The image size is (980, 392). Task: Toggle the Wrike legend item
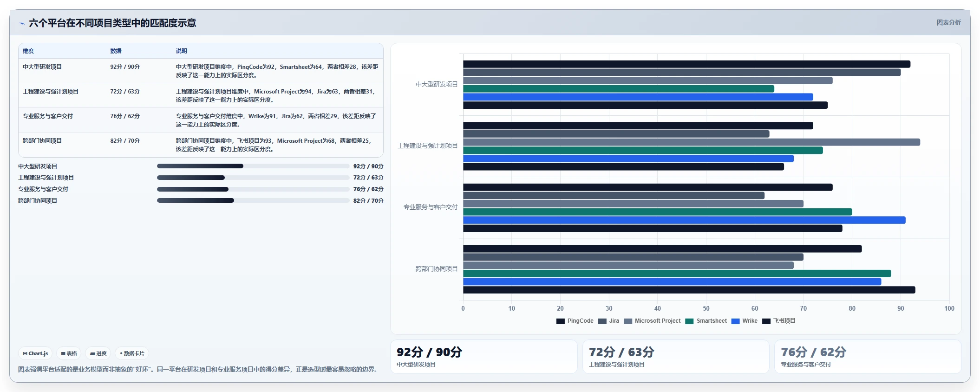(744, 321)
